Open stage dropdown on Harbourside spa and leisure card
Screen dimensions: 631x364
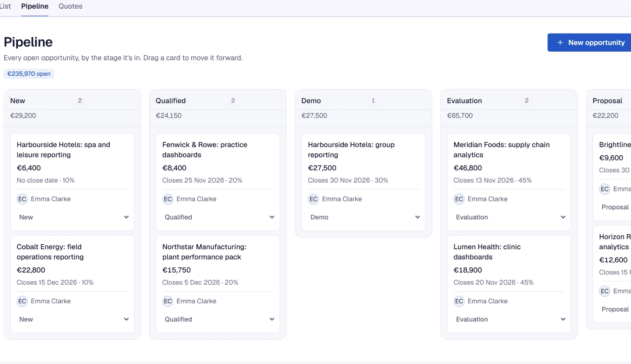point(73,217)
